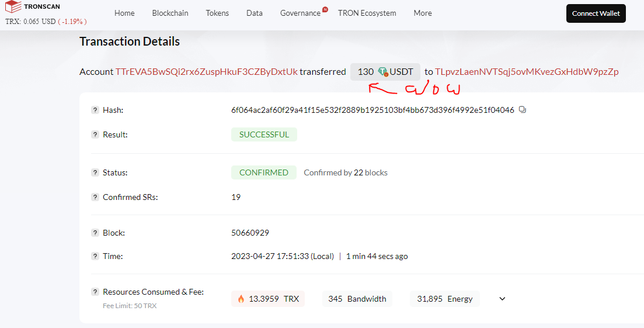644x328 pixels.
Task: Open the TRON Ecosystem menu
Action: tap(367, 13)
